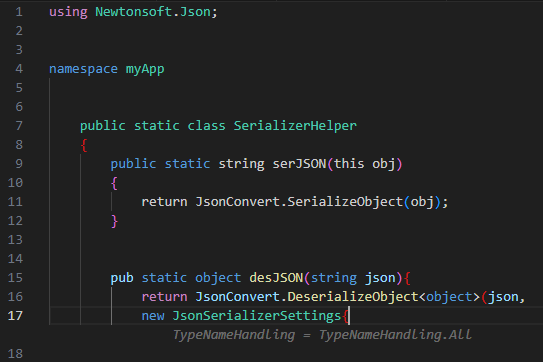Screen dimensions: 543x362
Task: Click the serJSON method name
Action: pos(299,164)
